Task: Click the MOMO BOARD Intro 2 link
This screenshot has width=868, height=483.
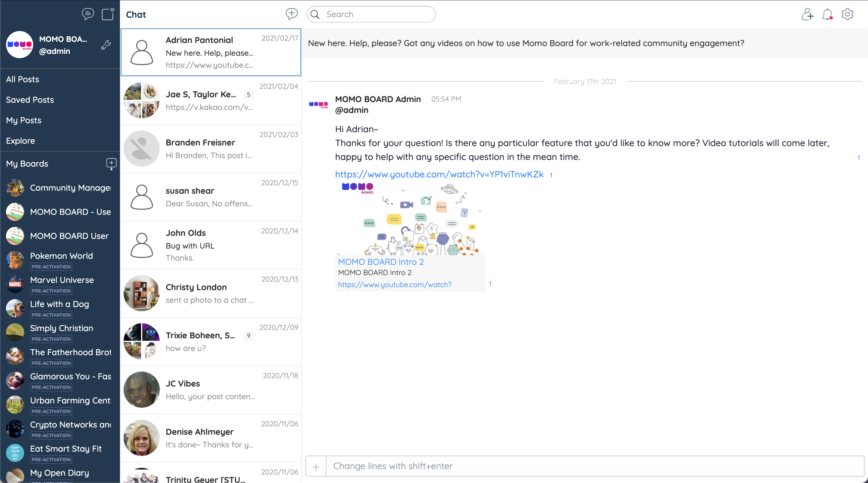Action: click(380, 262)
